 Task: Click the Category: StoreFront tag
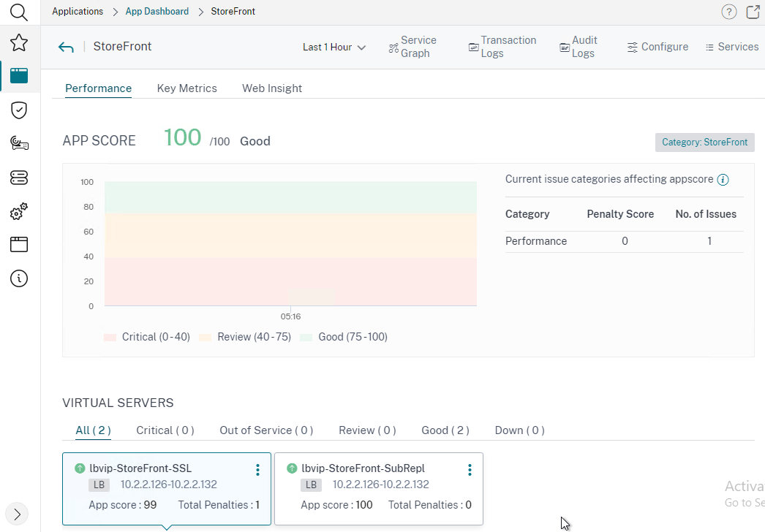[x=704, y=142]
